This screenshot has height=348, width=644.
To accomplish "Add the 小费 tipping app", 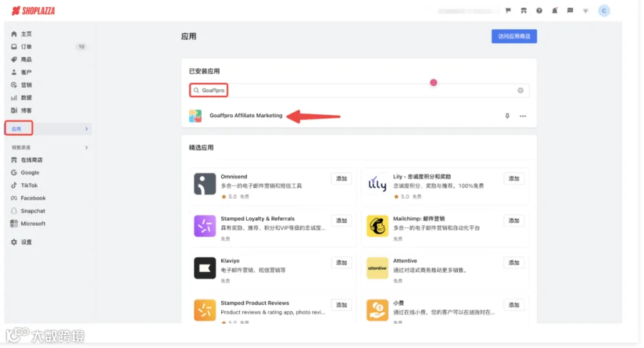I will pos(514,305).
